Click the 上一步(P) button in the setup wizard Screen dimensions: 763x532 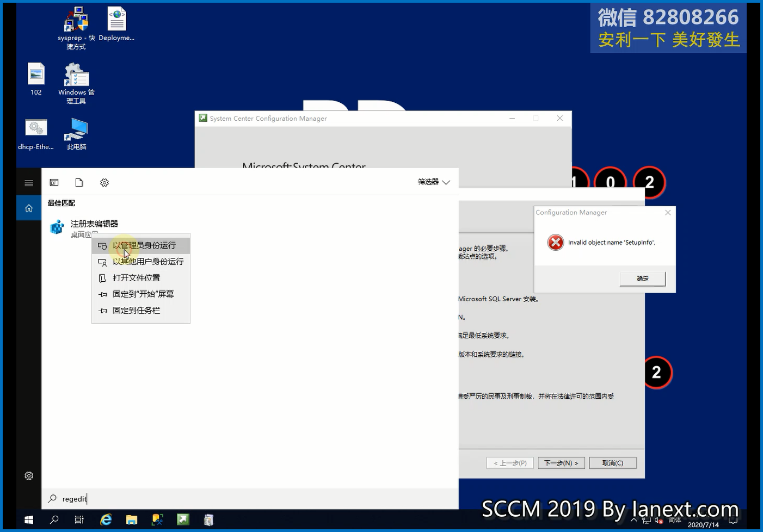pyautogui.click(x=510, y=463)
